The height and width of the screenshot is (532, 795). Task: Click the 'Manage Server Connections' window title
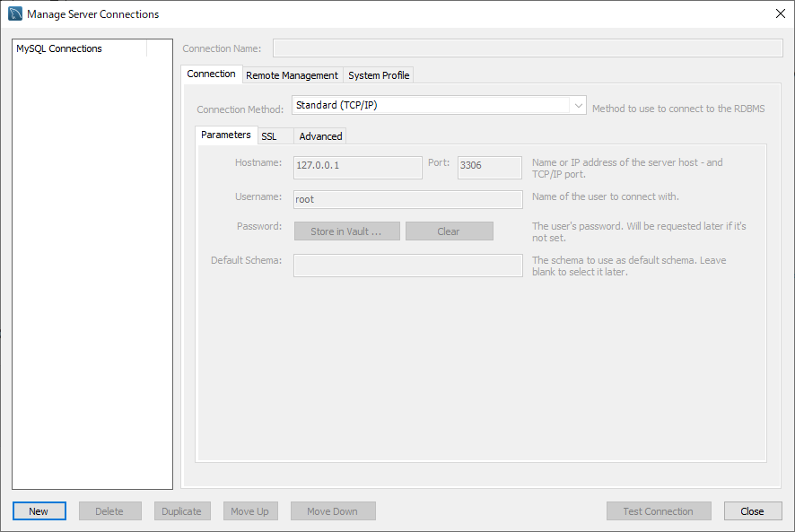[x=92, y=14]
